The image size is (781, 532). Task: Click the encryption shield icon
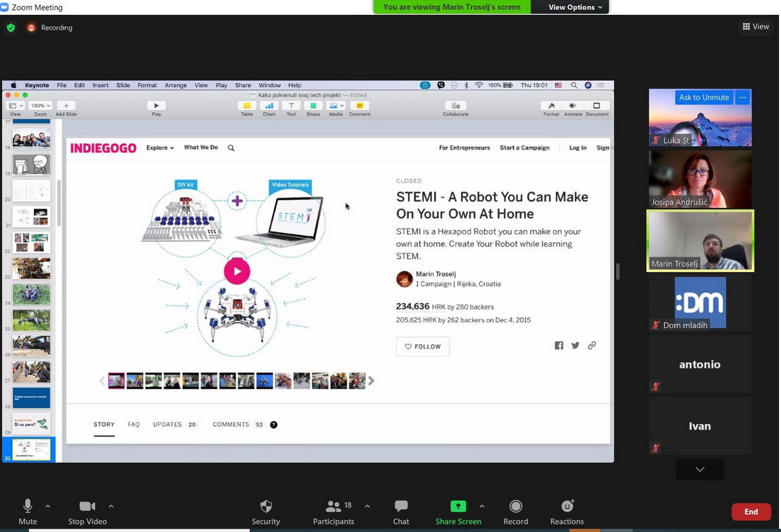(x=10, y=28)
